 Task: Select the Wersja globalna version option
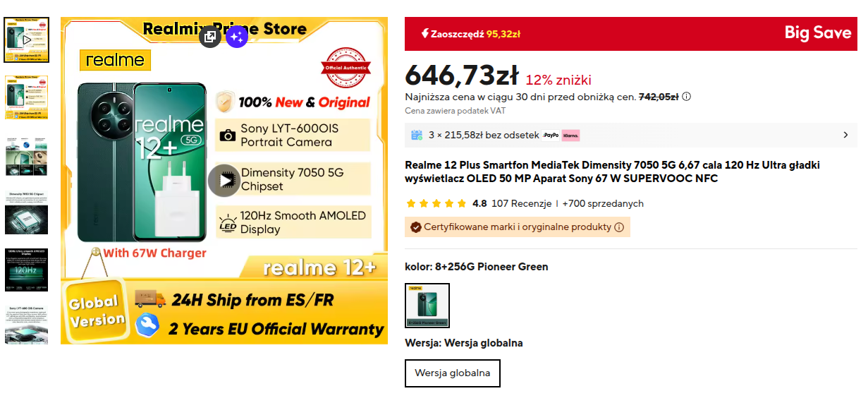(453, 373)
